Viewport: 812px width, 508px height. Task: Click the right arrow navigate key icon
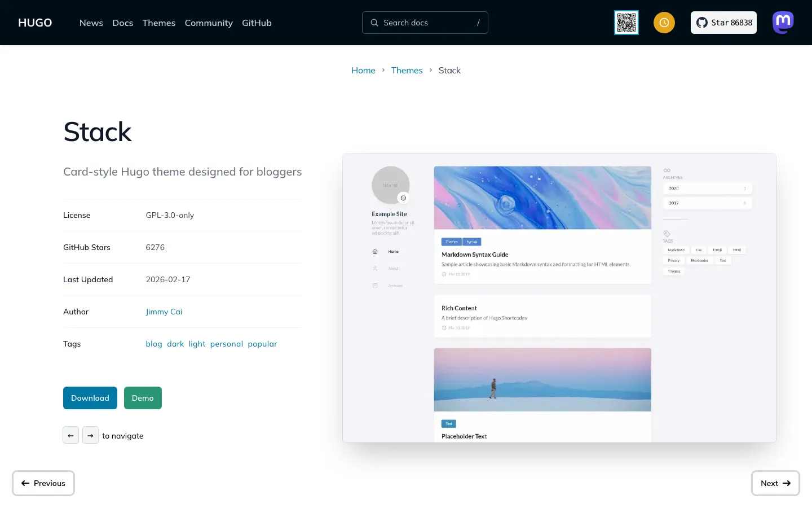tap(90, 435)
